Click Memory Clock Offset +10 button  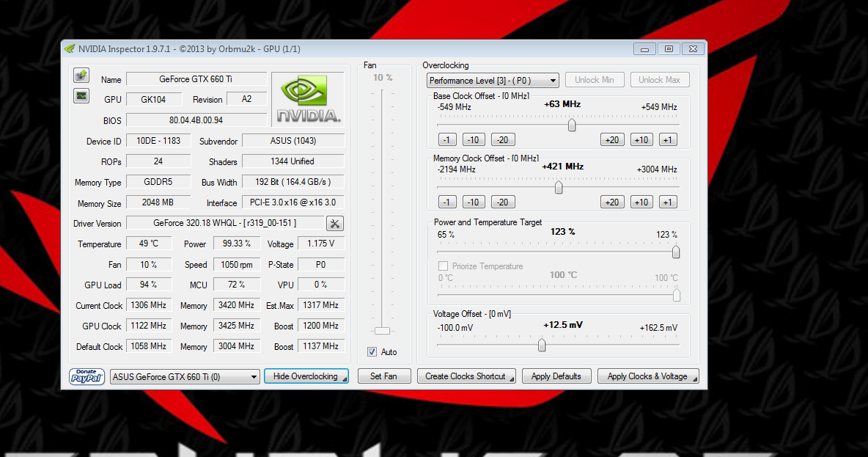tap(641, 202)
